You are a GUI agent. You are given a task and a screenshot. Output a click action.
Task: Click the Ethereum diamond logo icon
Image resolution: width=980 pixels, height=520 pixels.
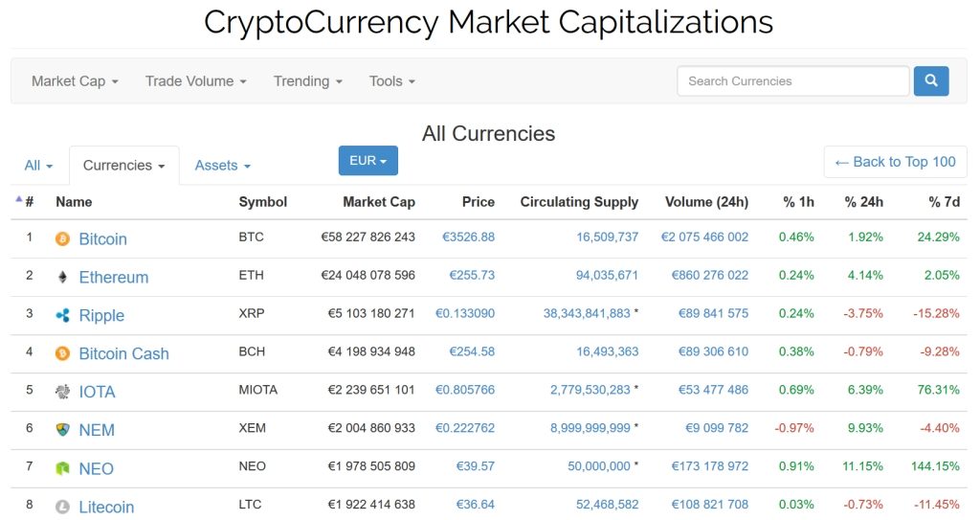pyautogui.click(x=63, y=277)
